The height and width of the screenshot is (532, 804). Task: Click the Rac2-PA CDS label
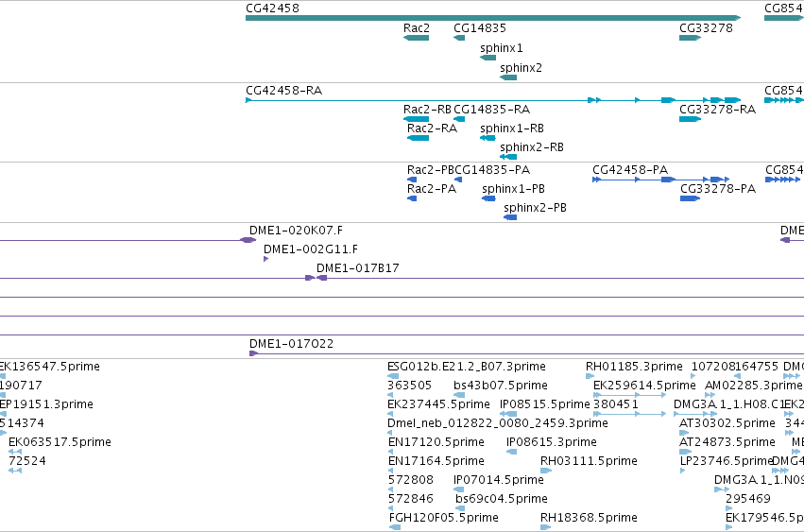(x=432, y=189)
